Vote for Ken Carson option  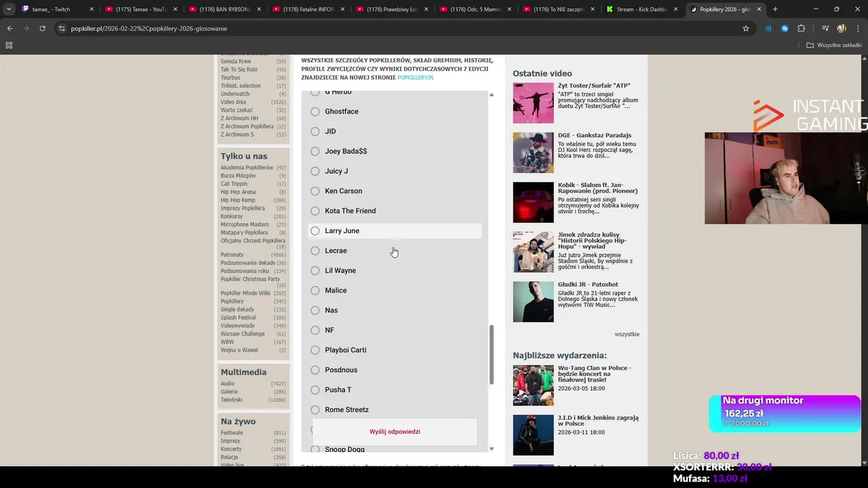(x=315, y=191)
